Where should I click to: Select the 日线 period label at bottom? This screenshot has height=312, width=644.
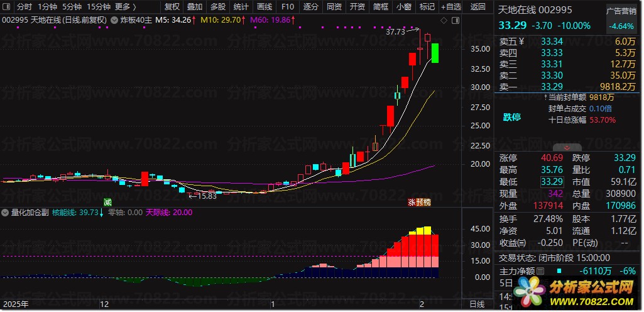tap(477, 304)
